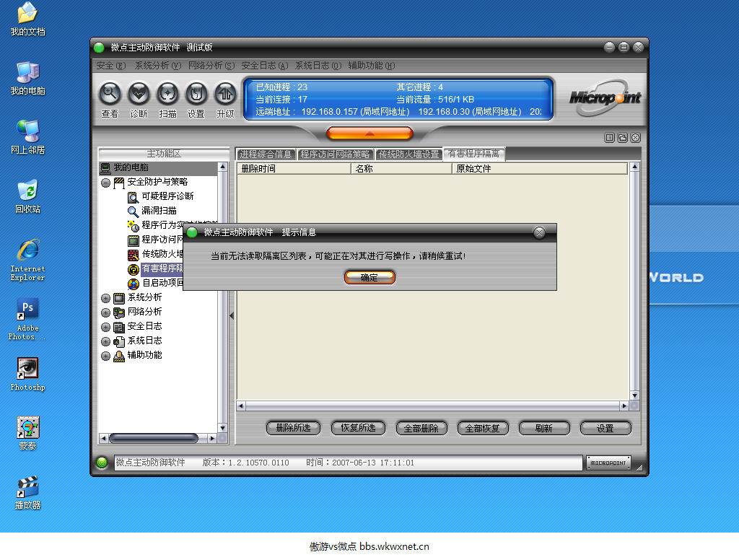The image size is (739, 560).
Task: Click the down arrow of the tree's vertical scrollbar
Action: pos(222,428)
